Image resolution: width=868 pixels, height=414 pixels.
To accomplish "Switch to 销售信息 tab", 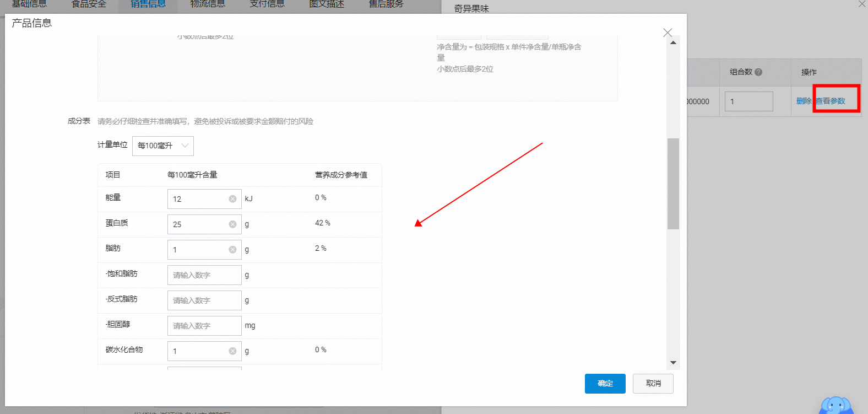I will pyautogui.click(x=148, y=4).
